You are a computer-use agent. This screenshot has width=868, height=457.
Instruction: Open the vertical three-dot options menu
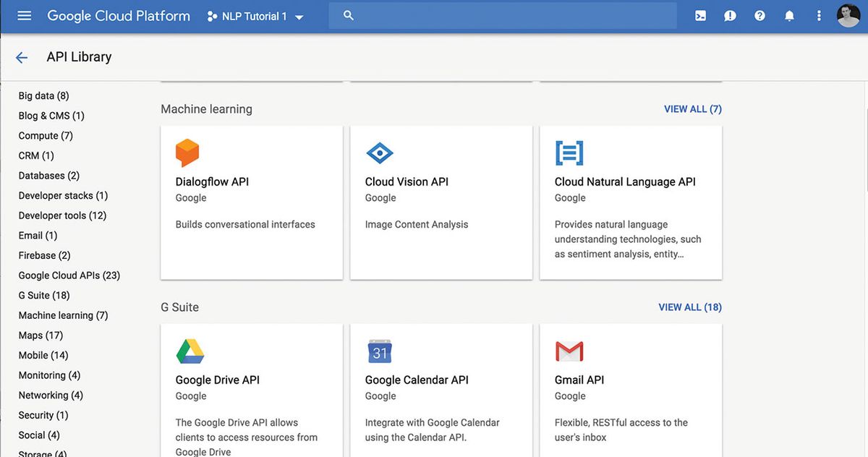pyautogui.click(x=819, y=15)
